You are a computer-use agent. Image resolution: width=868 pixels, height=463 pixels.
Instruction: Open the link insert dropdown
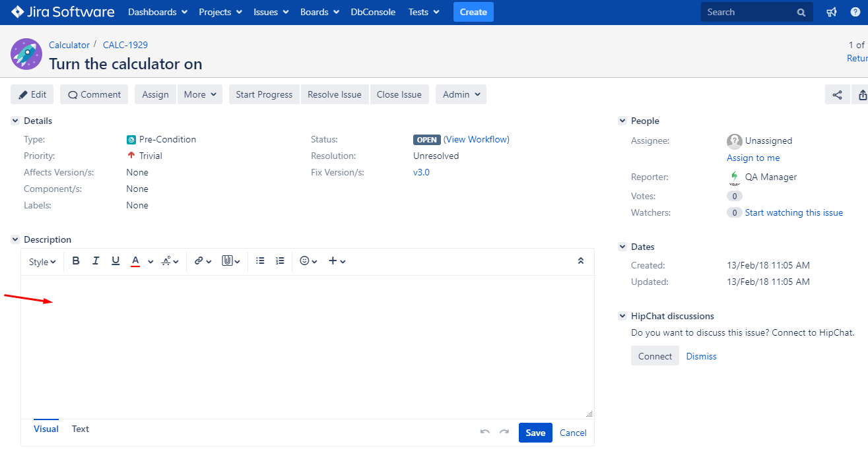click(x=203, y=261)
